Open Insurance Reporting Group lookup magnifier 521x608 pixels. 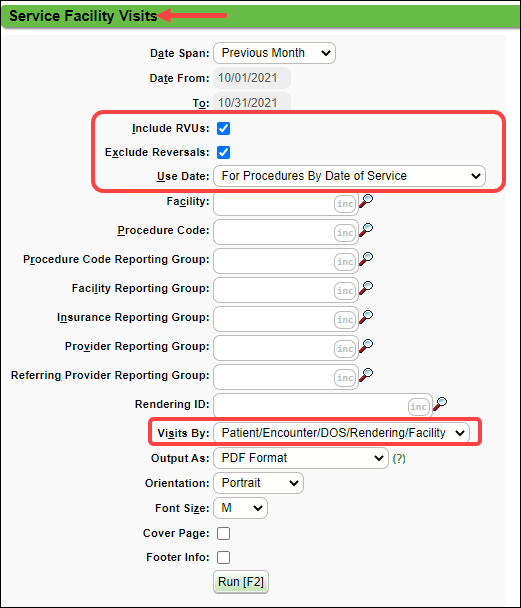click(366, 318)
